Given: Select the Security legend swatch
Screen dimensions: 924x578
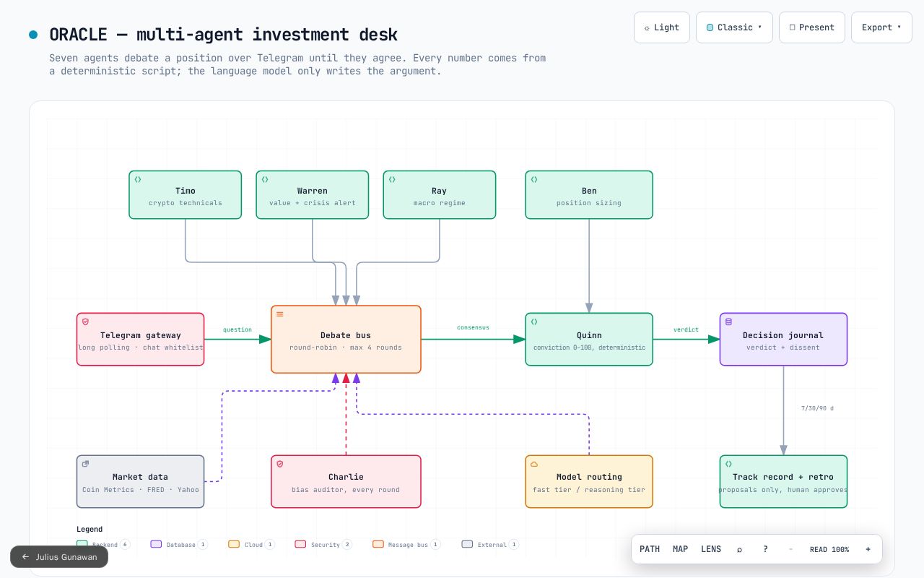Looking at the screenshot, I should pos(300,544).
